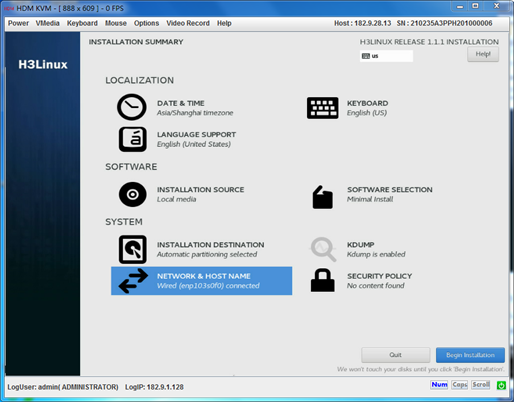This screenshot has width=514, height=402.
Task: Open the Date & Time clock icon
Action: 132,107
